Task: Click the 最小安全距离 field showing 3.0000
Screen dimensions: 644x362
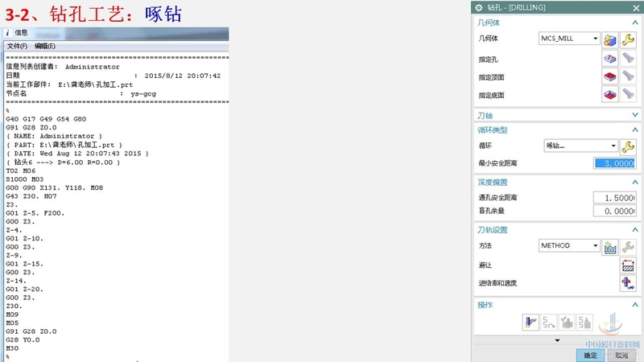Action: click(x=614, y=163)
